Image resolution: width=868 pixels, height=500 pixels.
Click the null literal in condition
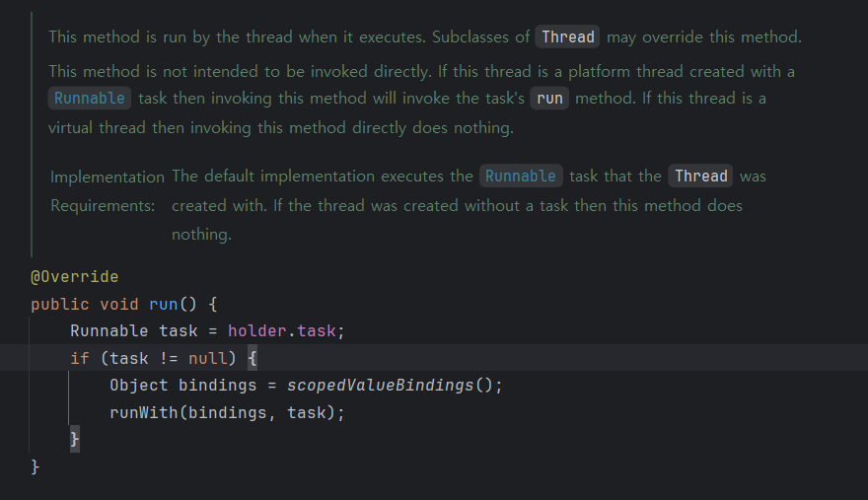(x=207, y=358)
